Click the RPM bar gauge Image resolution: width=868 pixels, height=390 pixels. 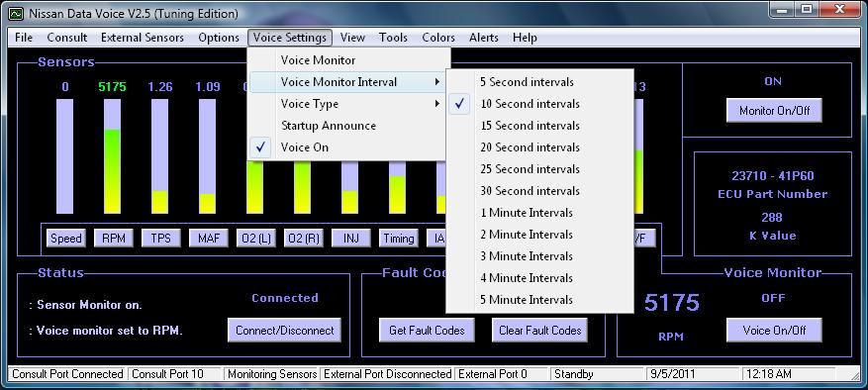[113, 156]
